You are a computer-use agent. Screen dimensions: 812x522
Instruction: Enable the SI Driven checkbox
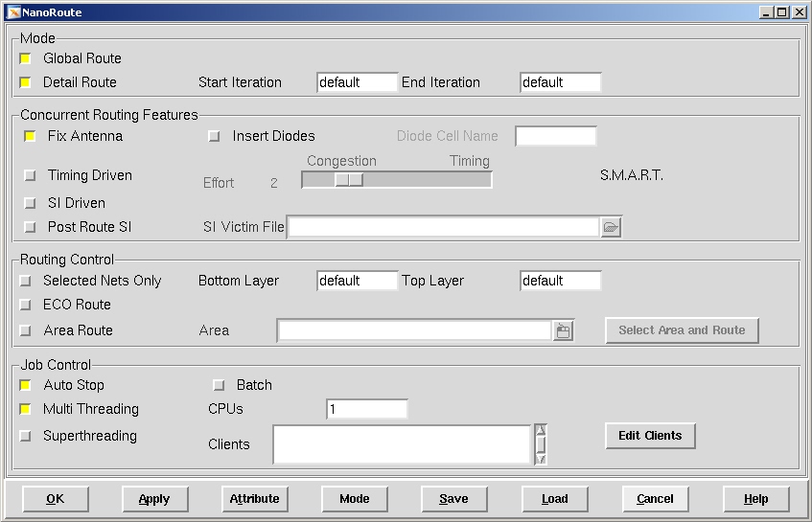point(30,203)
